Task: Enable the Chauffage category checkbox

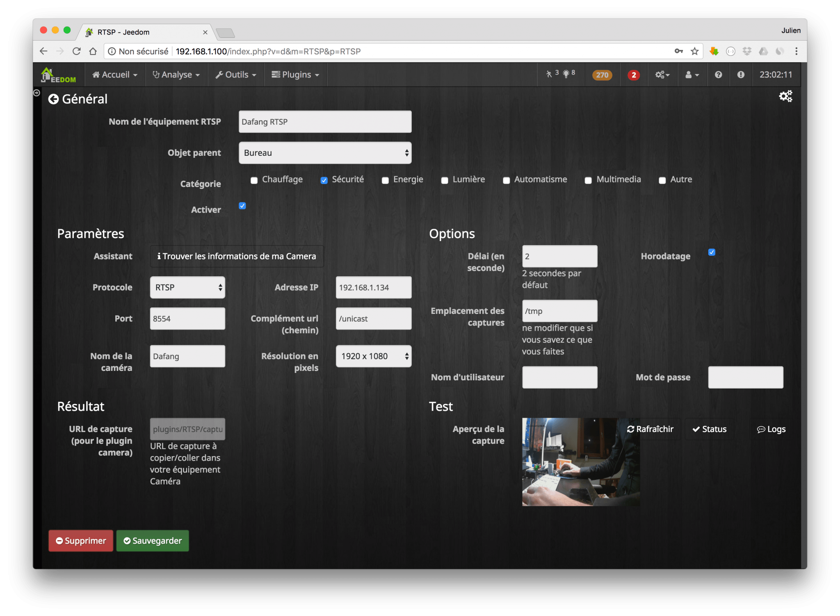Action: pos(254,180)
